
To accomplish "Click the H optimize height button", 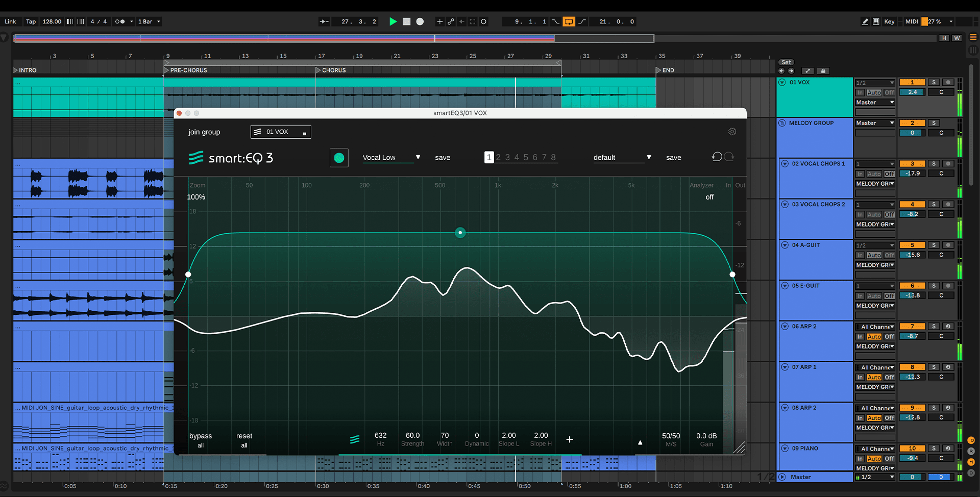I will tap(944, 38).
